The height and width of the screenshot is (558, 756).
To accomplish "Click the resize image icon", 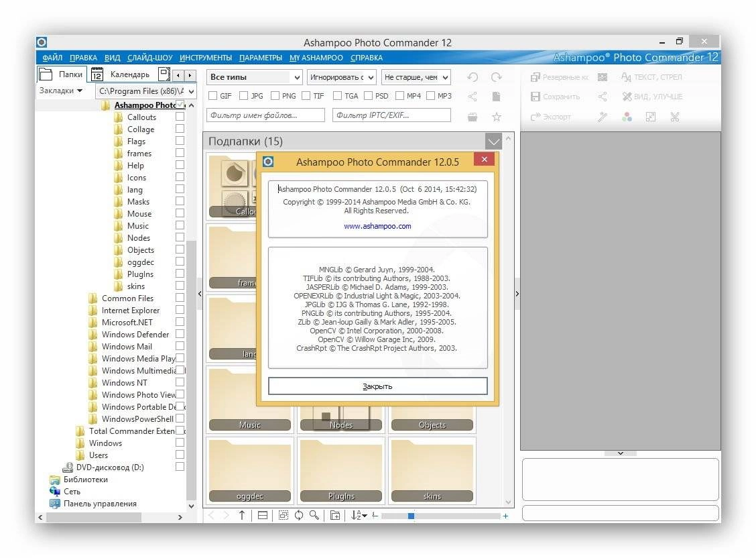I will pyautogui.click(x=650, y=117).
